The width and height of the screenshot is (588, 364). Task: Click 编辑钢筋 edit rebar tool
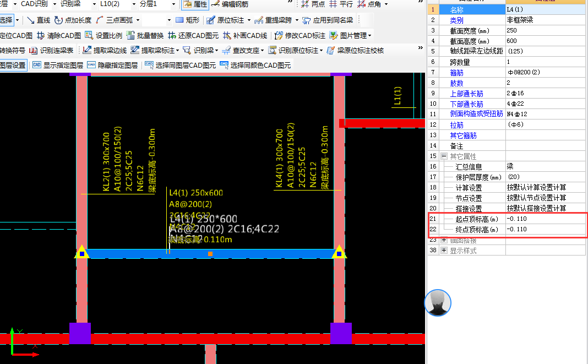tap(230, 4)
